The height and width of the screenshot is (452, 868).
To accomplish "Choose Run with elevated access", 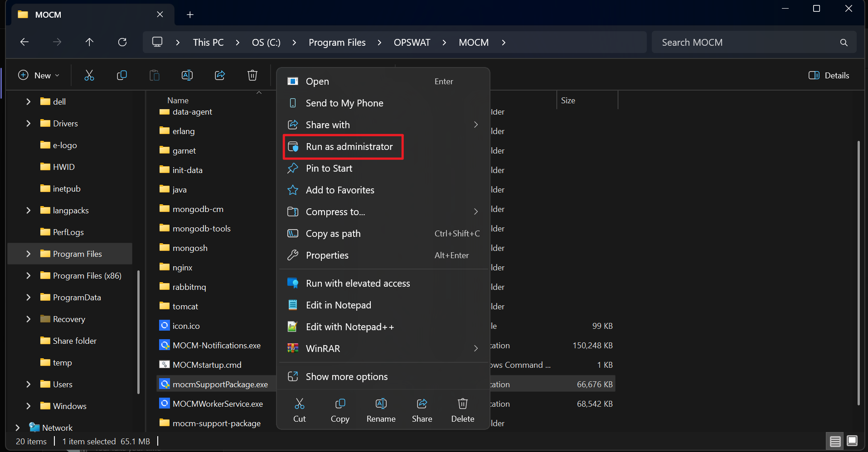I will coord(383,284).
